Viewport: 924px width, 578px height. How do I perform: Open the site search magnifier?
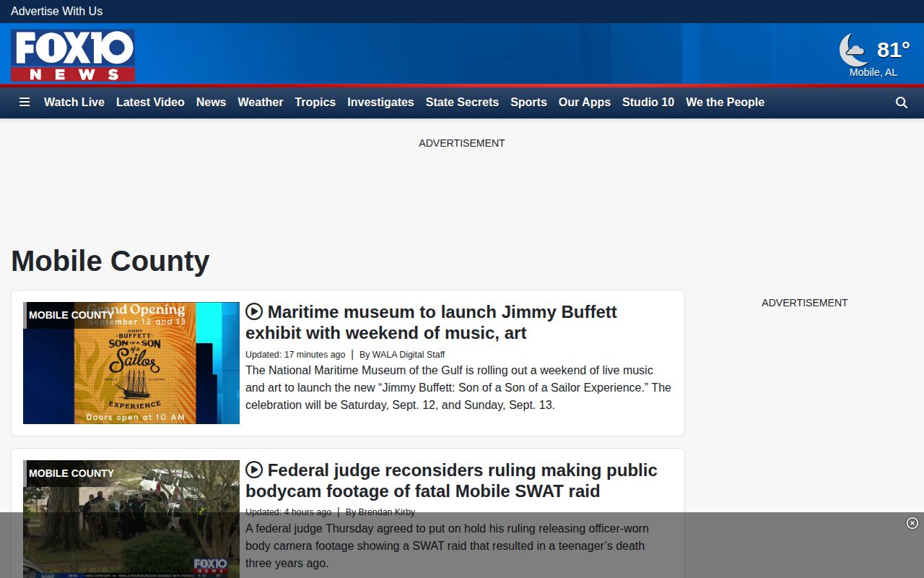[902, 103]
